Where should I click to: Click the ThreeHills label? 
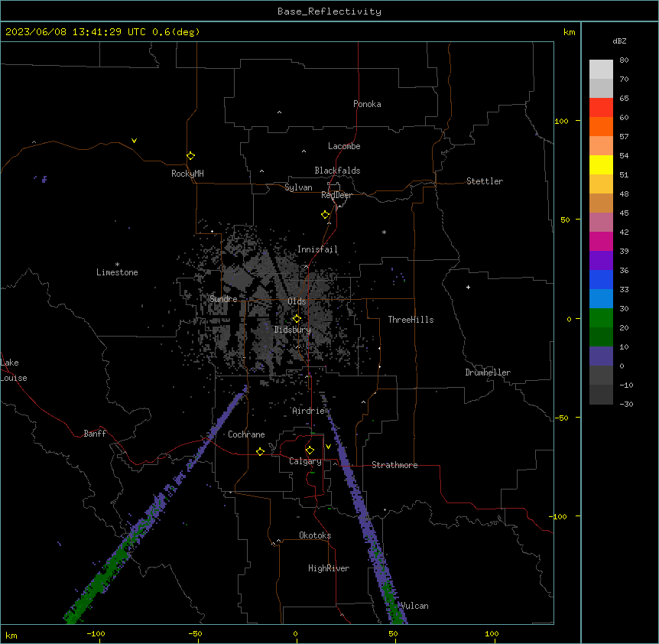pos(411,320)
